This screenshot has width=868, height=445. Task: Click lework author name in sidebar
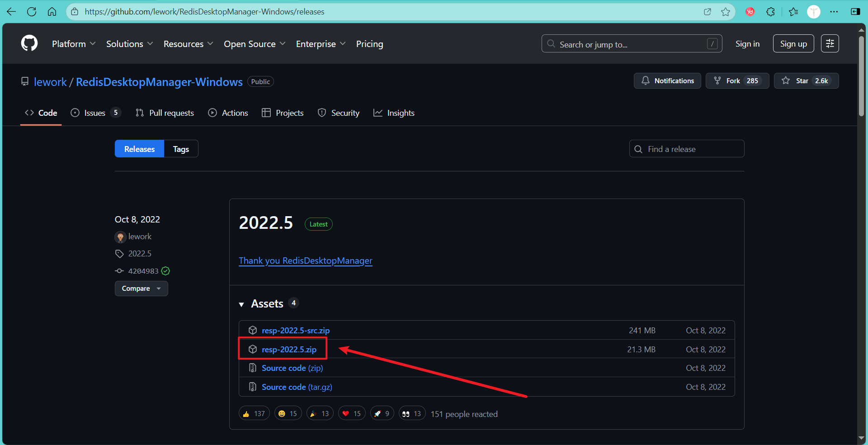pos(140,237)
